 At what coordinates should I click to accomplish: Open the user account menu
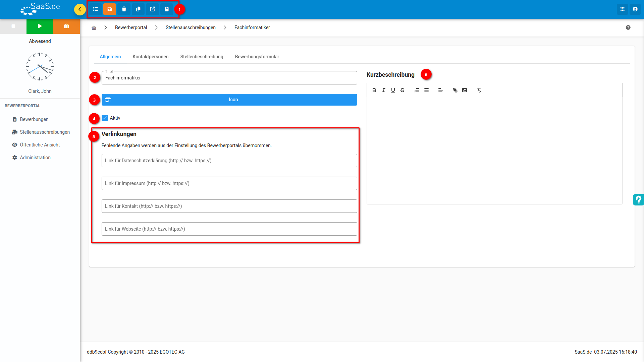point(635,9)
